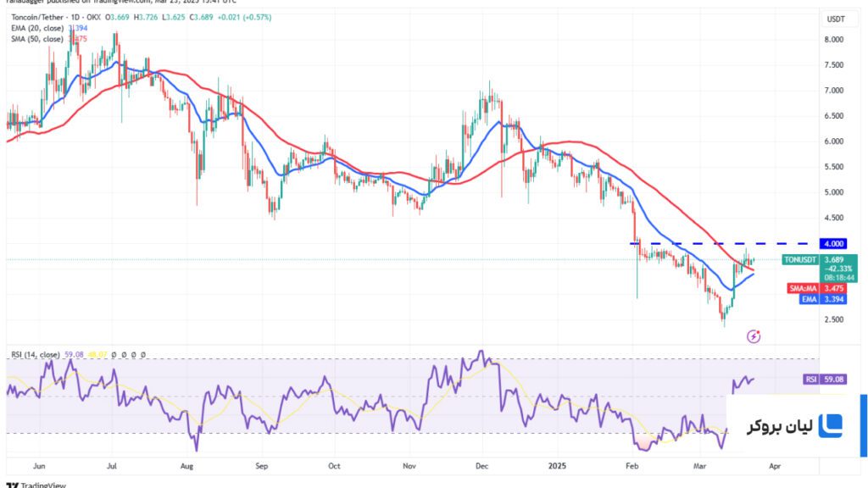Click the EMA value 3.394 label
Image resolution: width=868 pixels, height=488 pixels.
[x=834, y=299]
